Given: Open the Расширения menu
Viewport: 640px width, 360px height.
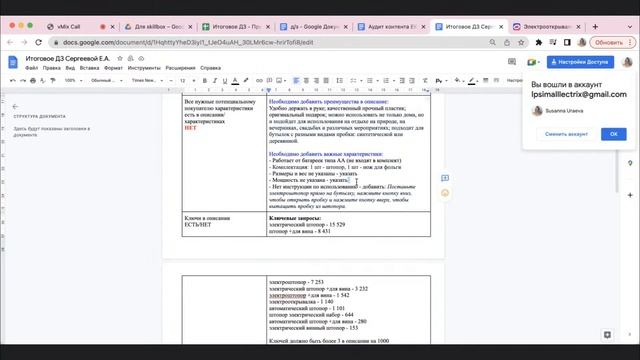Looking at the screenshot, I should click(x=180, y=68).
